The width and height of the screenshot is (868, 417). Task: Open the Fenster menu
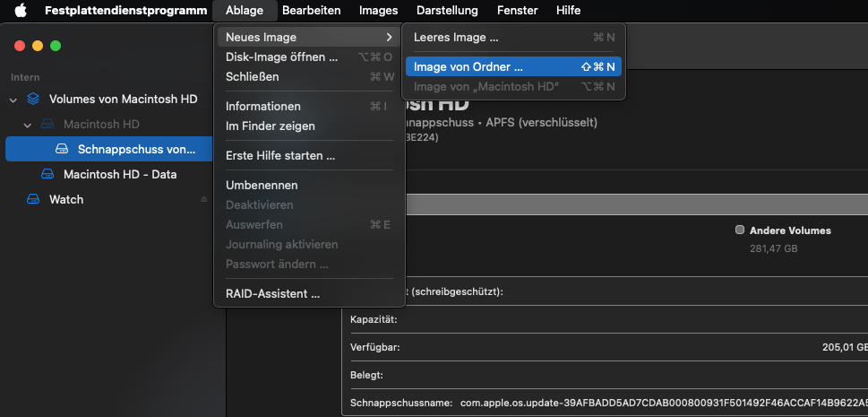click(518, 10)
